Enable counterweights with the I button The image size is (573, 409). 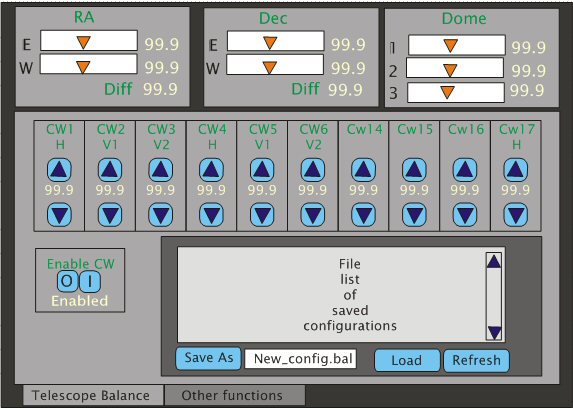pos(90,281)
